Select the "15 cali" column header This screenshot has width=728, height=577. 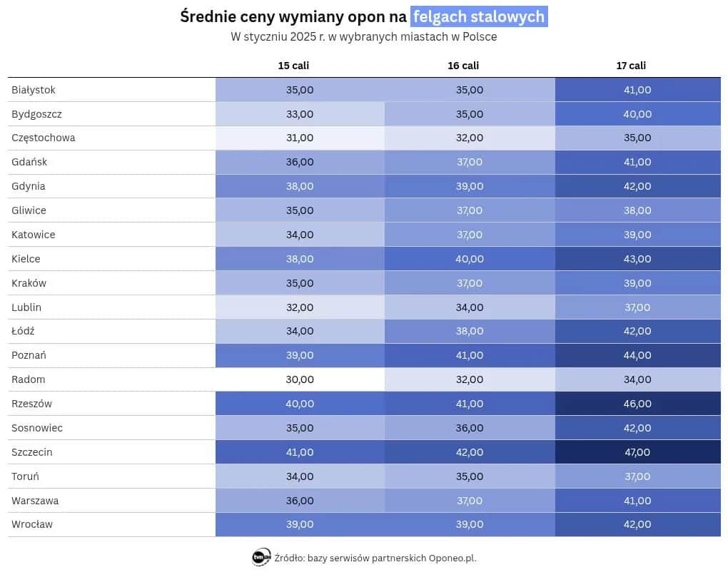coord(293,66)
